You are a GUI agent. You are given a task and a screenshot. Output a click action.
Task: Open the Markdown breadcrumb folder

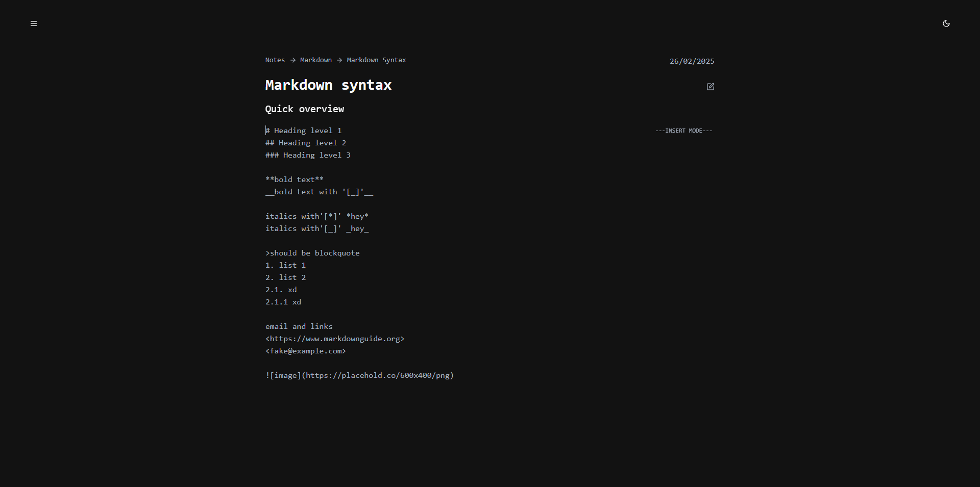pos(315,60)
